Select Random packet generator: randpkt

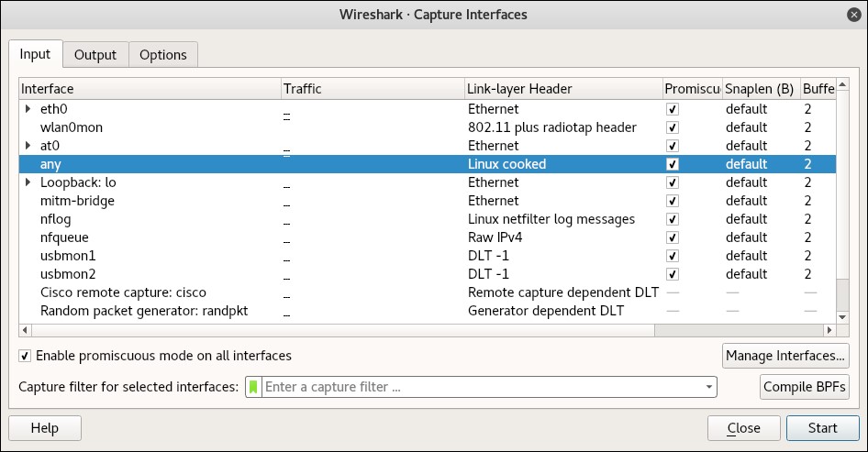144,311
